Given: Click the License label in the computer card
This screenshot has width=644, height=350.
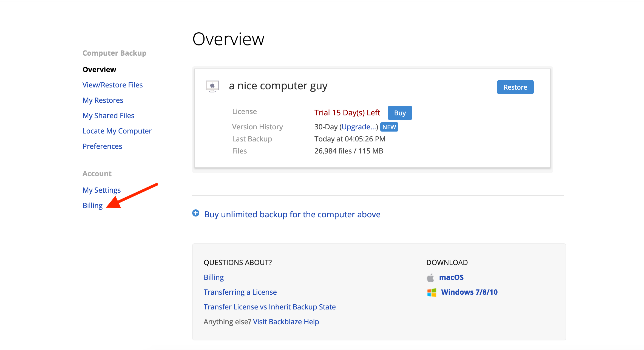Looking at the screenshot, I should pyautogui.click(x=245, y=112).
